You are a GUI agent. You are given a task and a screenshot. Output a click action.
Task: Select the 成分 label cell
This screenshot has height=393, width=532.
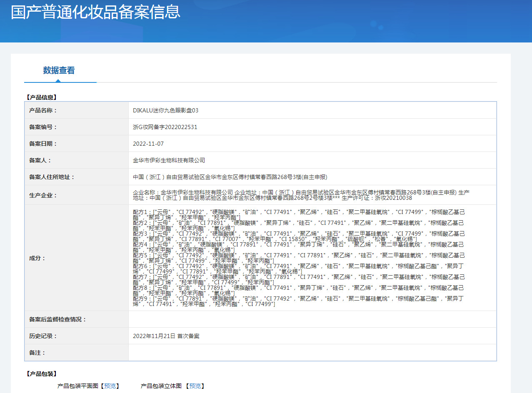pos(77,258)
